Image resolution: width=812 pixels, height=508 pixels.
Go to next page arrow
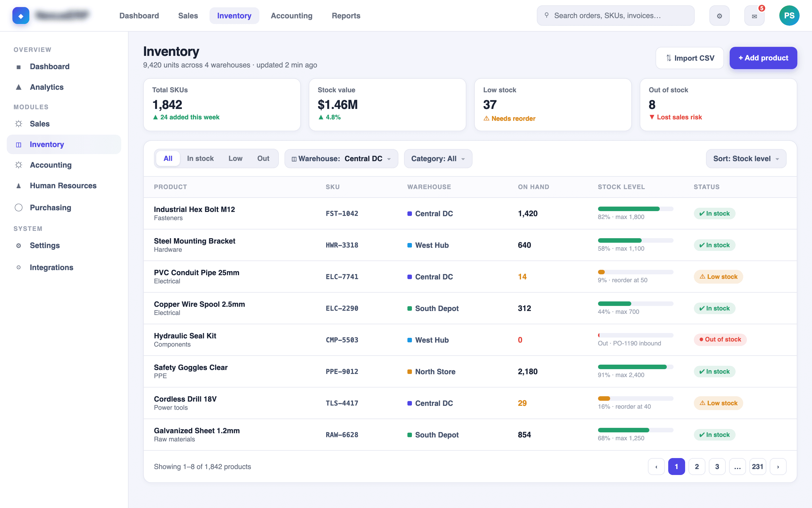[778, 467]
